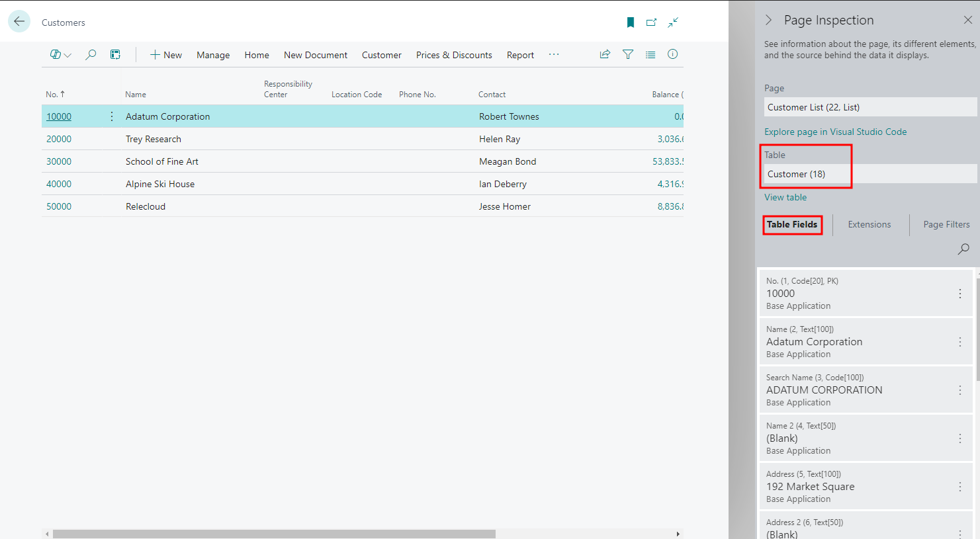Open the Home menu

(257, 55)
